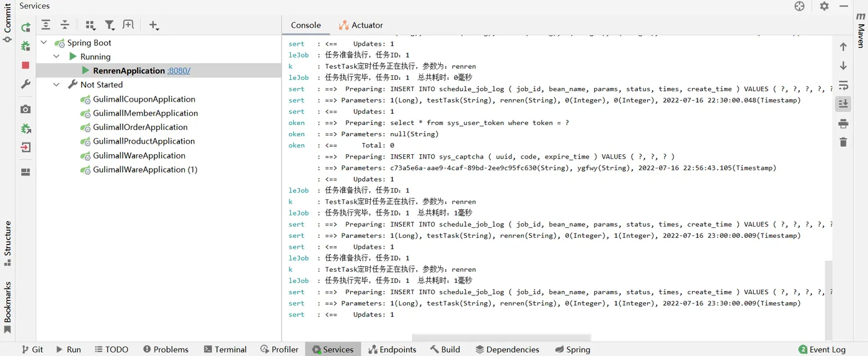Click the Print console icon
The height and width of the screenshot is (356, 868).
coord(843,124)
